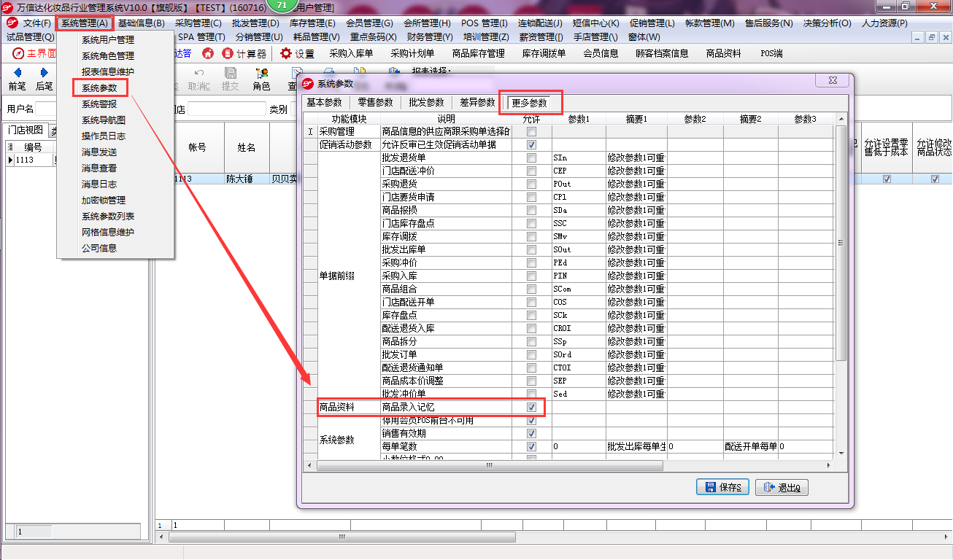Launch the 计算器 calculator tool

click(244, 53)
